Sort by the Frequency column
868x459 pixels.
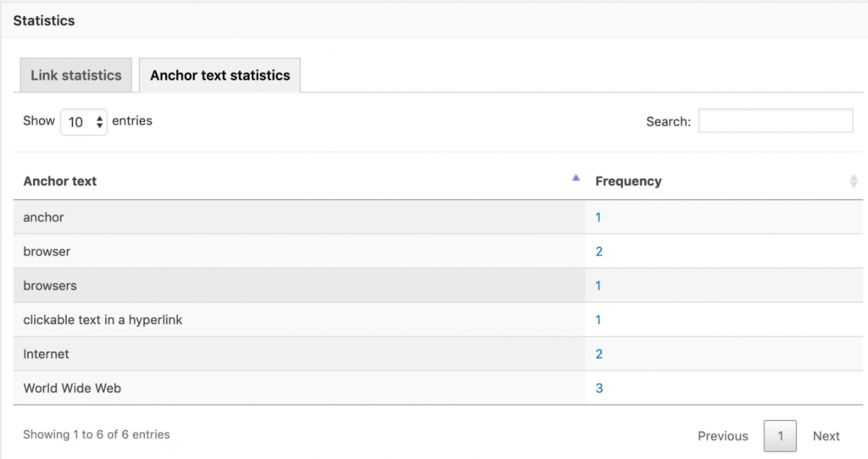pos(724,182)
